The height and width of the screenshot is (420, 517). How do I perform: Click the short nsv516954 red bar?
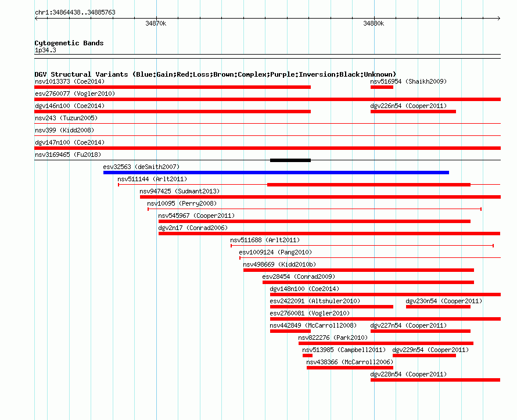[x=382, y=87]
